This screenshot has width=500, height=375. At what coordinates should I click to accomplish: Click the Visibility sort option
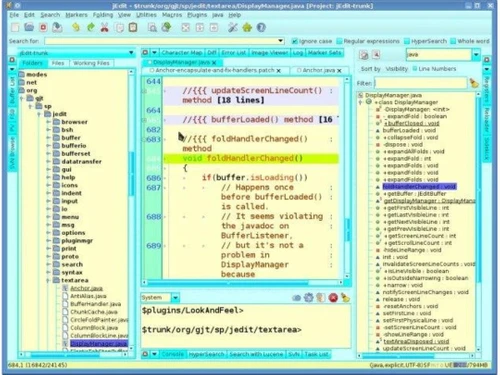point(397,69)
